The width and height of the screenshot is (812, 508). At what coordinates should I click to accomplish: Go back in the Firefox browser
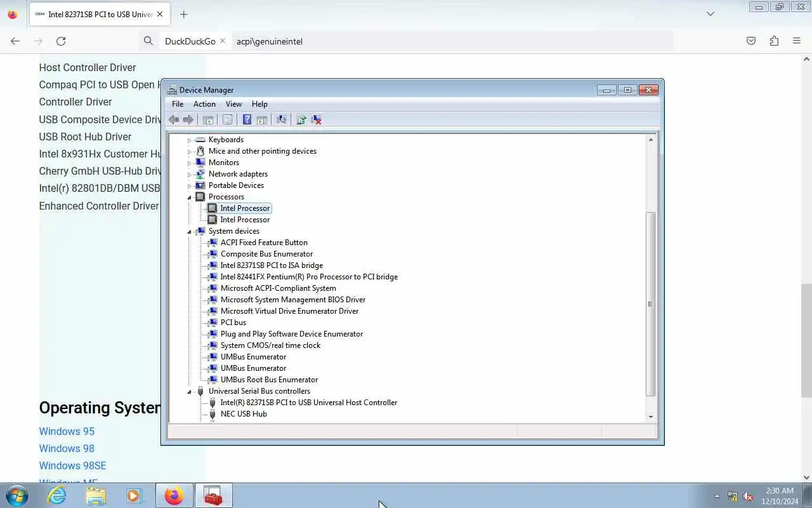pyautogui.click(x=15, y=41)
